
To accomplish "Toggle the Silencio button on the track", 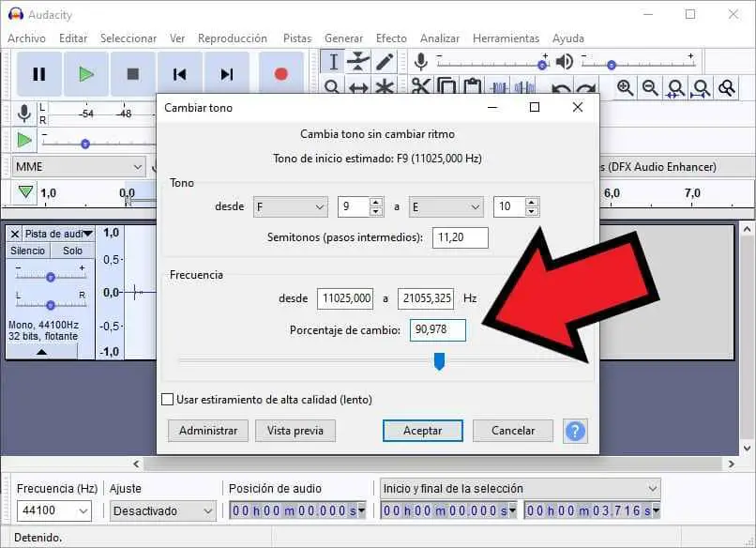I will (x=27, y=251).
